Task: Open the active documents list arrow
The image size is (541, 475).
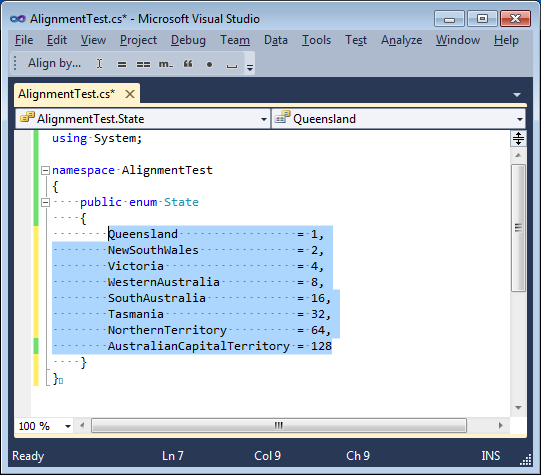Action: [x=517, y=95]
